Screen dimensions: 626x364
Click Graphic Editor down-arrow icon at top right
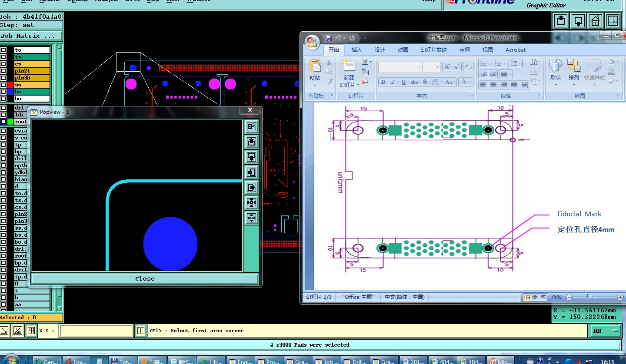(x=578, y=20)
